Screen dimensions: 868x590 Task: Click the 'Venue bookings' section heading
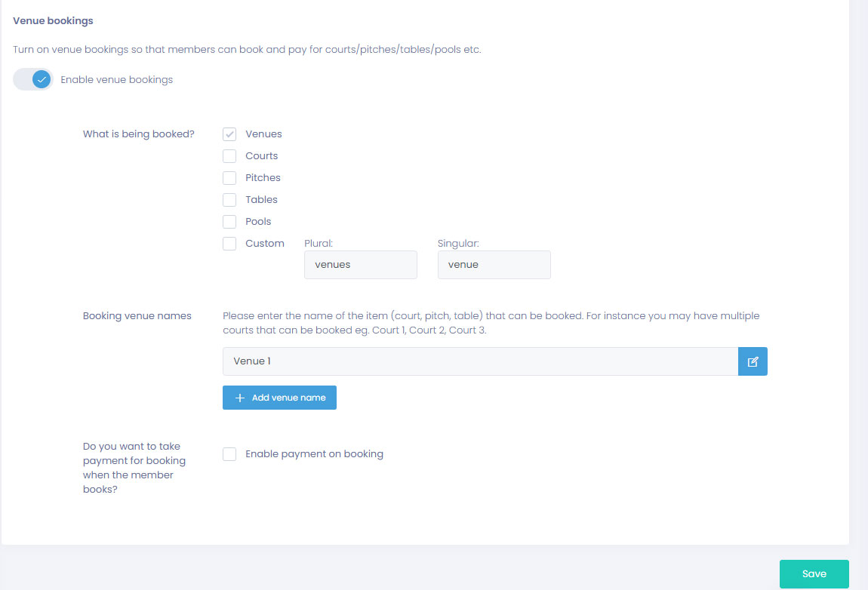pos(53,20)
